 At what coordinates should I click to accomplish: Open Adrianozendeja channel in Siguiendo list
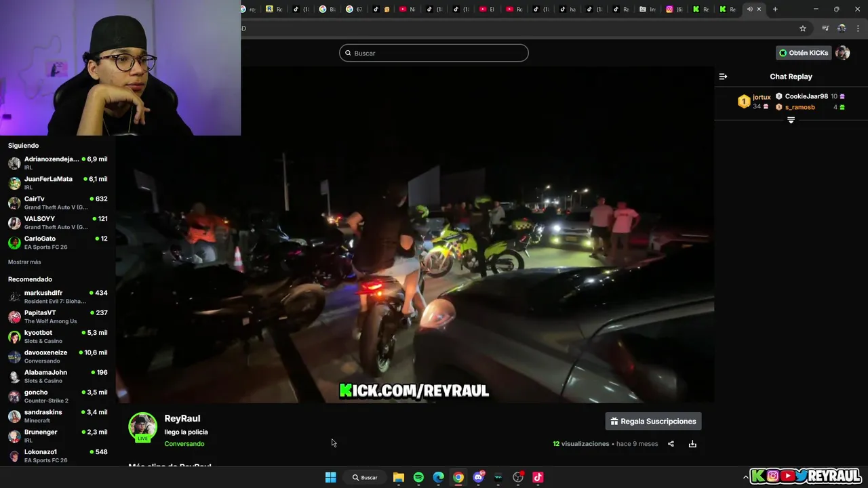[58, 163]
